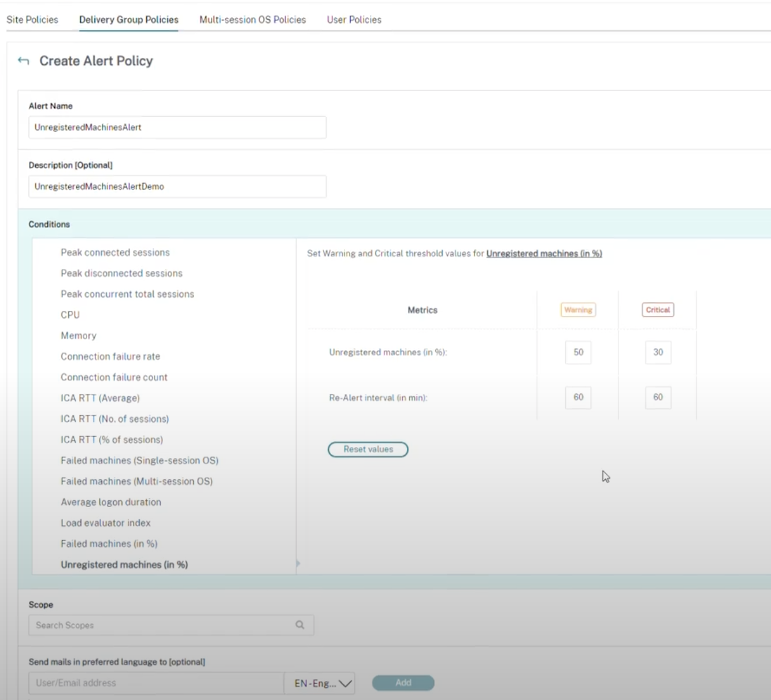Screen dimensions: 771x700
Task: Click the Add email button
Action: (403, 683)
